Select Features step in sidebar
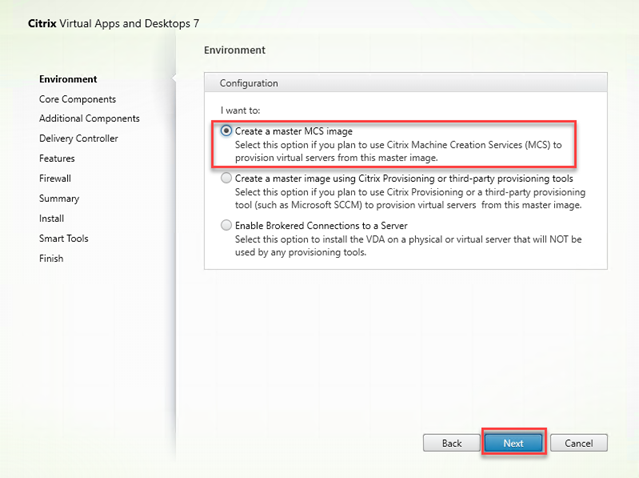639x478 pixels. (x=57, y=159)
